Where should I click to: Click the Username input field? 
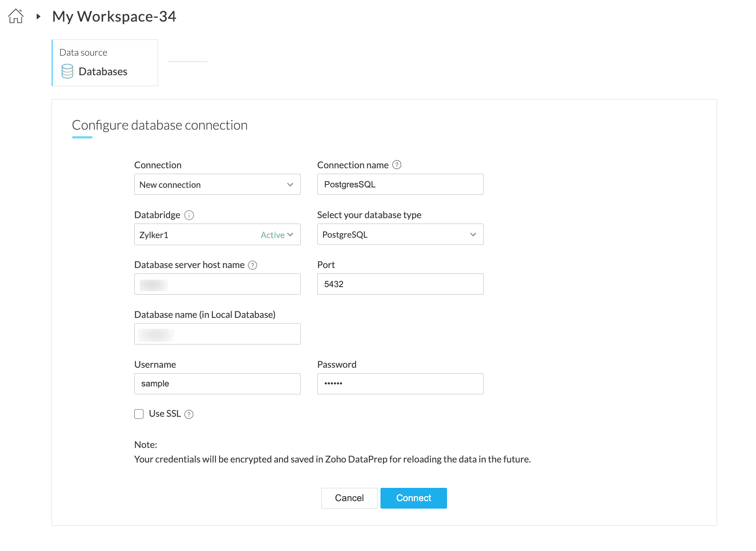217,384
